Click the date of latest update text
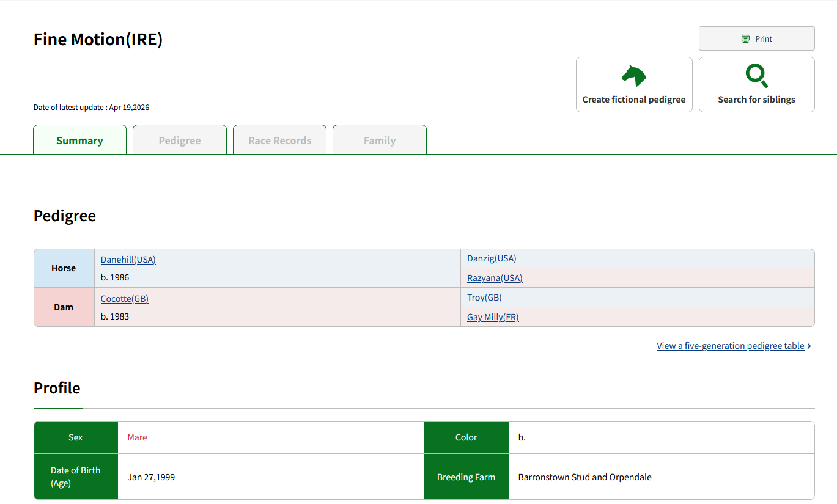The height and width of the screenshot is (504, 837). 91,108
